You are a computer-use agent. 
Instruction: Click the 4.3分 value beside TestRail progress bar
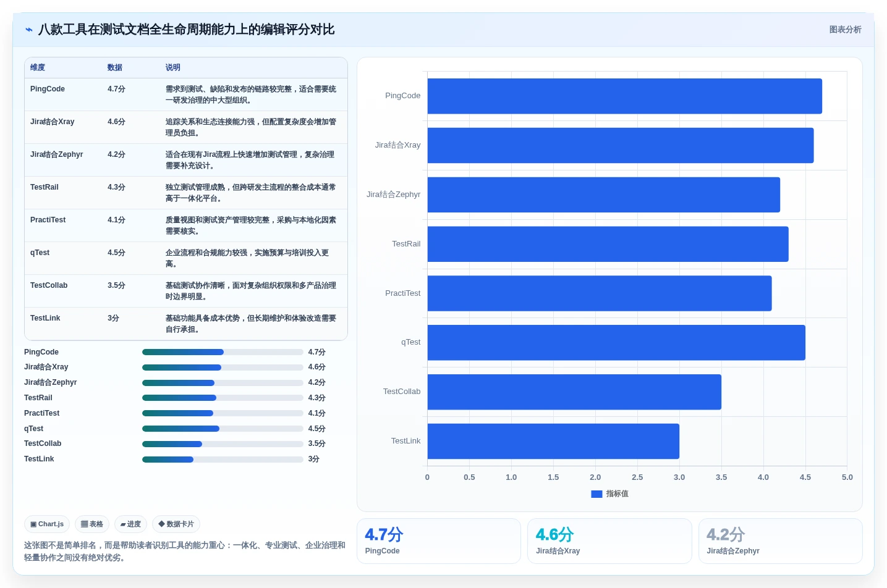(317, 398)
